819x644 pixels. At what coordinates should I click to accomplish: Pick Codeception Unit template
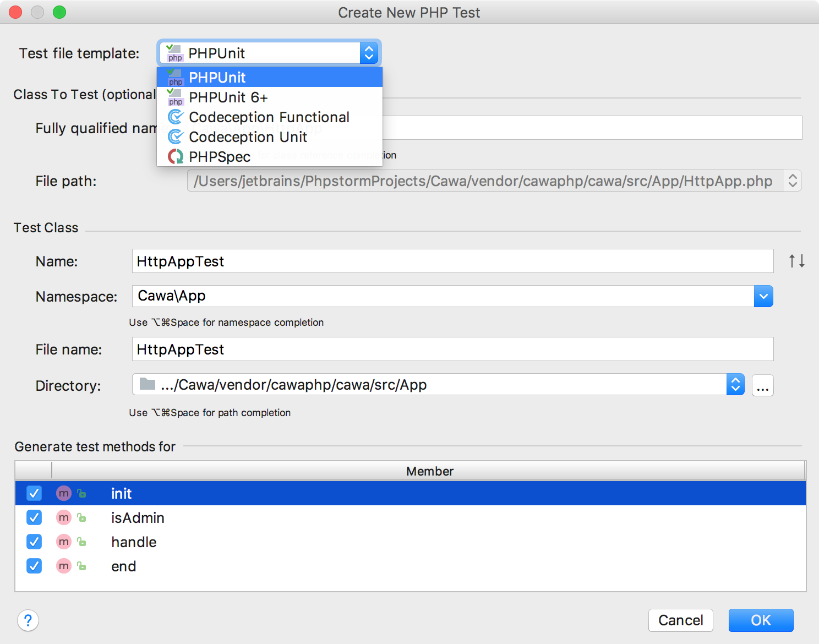pos(270,137)
